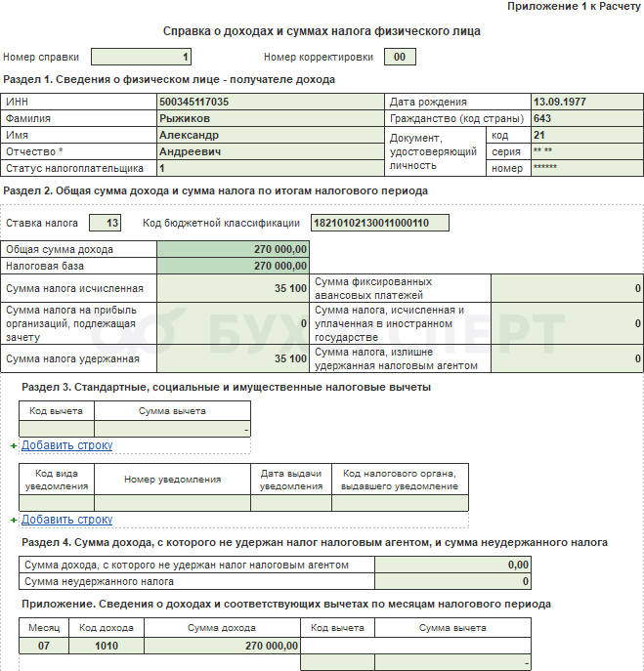
Task: Click Сумма фиксированных авансовых платежей value
Action: coord(567,288)
